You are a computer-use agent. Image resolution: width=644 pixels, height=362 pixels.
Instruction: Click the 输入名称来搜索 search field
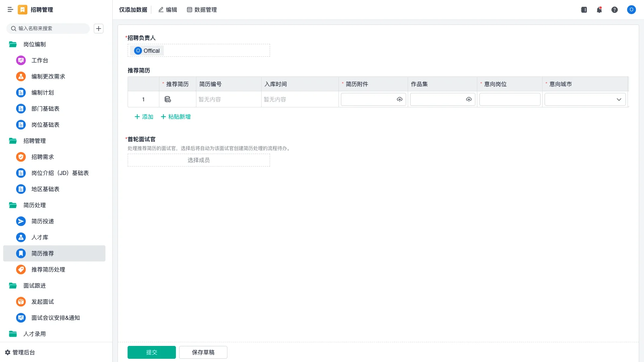point(48,29)
